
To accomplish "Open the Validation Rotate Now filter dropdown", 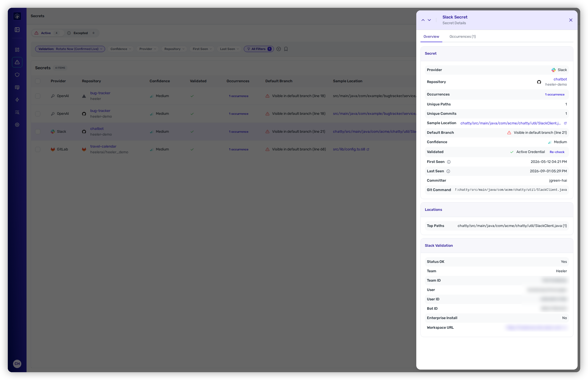I will (x=70, y=49).
